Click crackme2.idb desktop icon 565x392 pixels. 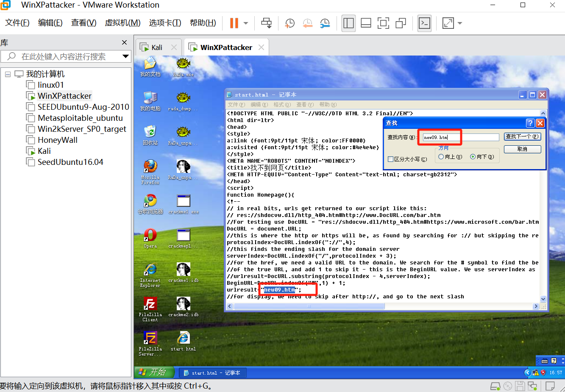coord(183,307)
